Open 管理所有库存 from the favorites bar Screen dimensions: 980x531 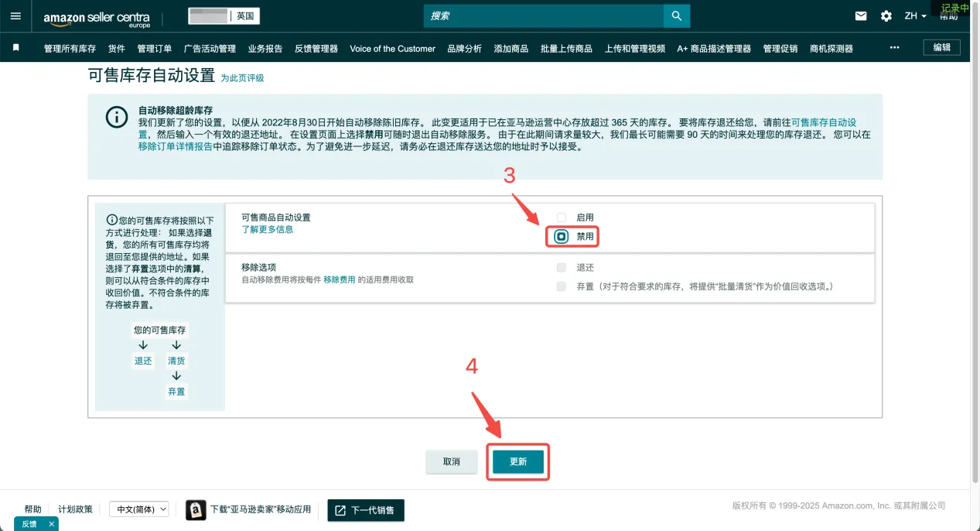coord(70,48)
